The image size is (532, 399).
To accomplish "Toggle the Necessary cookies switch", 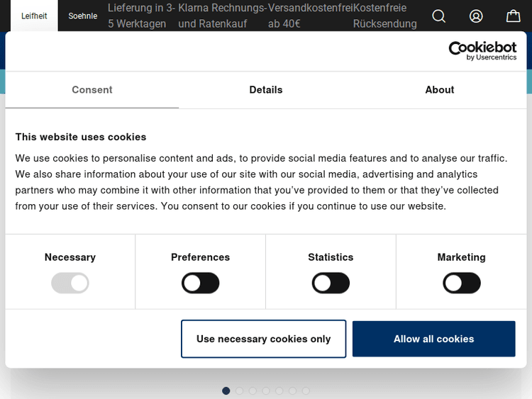I will (x=70, y=283).
